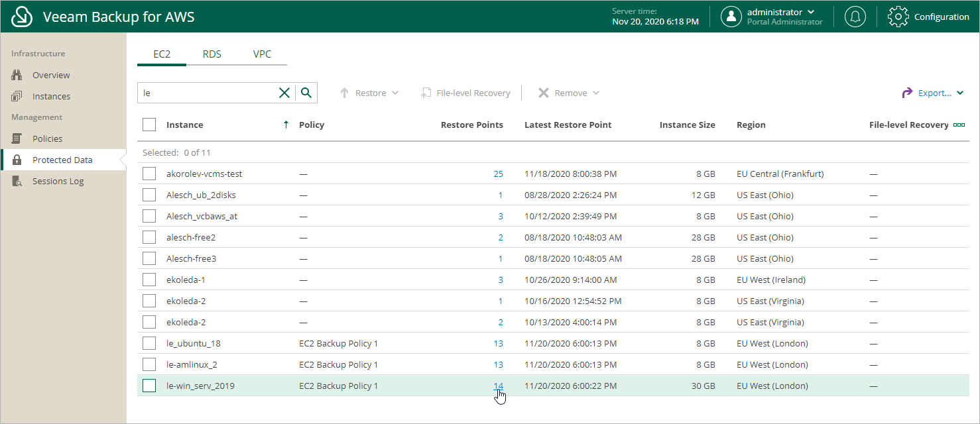Click the Export arrow icon

[x=907, y=93]
